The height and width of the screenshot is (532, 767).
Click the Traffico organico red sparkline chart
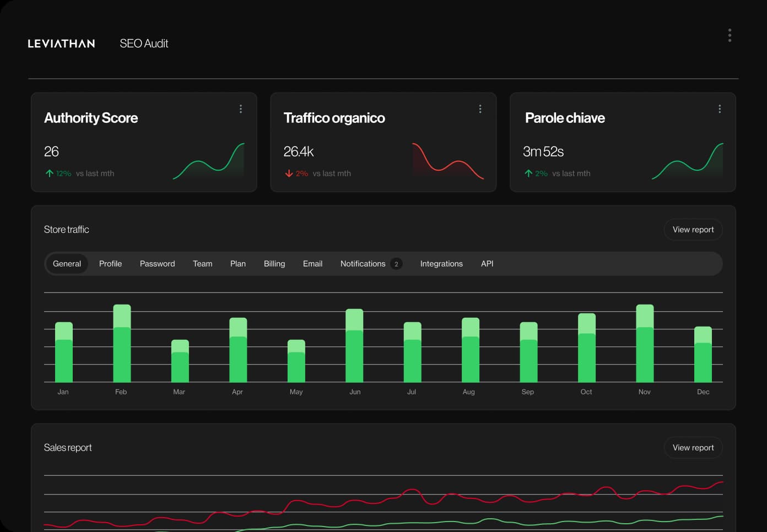[x=447, y=162]
